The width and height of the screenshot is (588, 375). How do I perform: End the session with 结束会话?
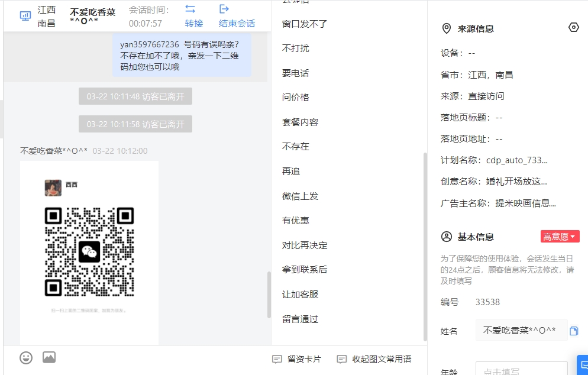237,23
